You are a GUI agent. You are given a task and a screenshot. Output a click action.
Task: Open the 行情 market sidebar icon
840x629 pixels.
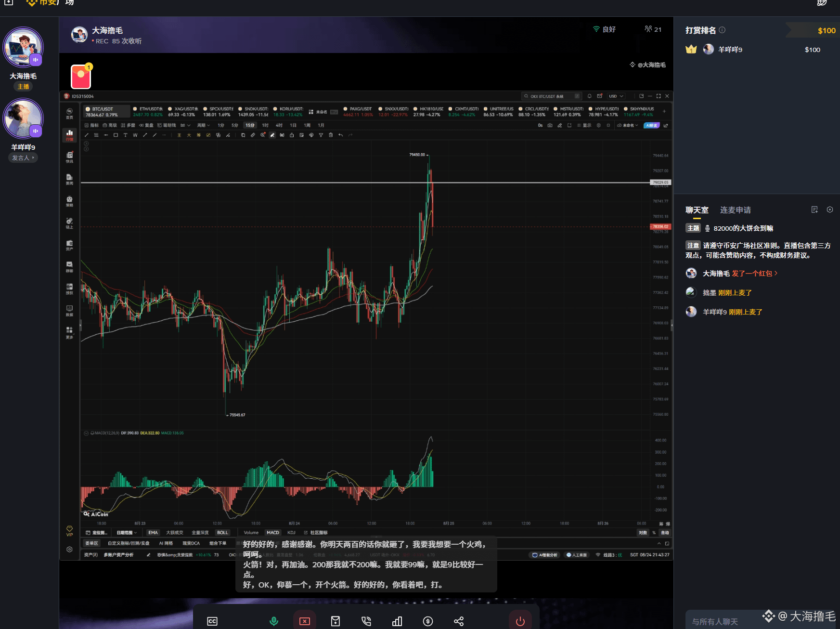[69, 135]
